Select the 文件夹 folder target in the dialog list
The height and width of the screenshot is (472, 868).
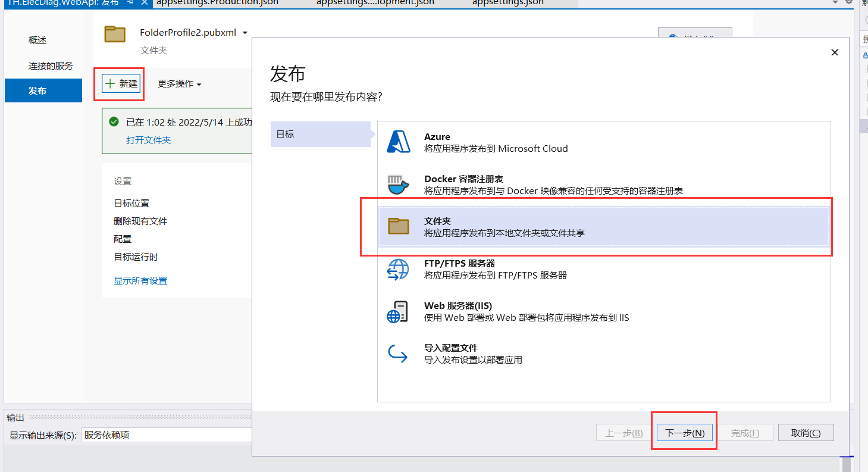[604, 226]
